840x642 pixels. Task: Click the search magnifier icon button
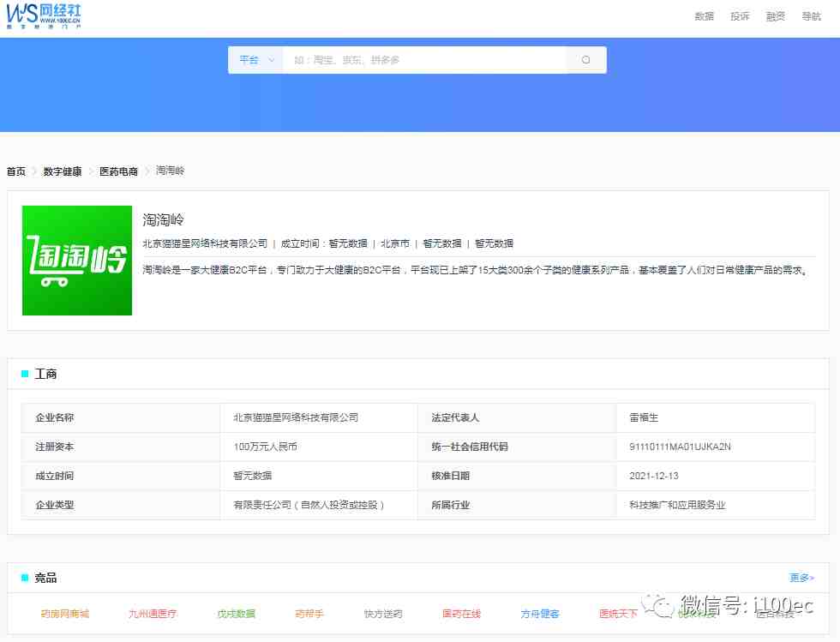click(x=586, y=60)
